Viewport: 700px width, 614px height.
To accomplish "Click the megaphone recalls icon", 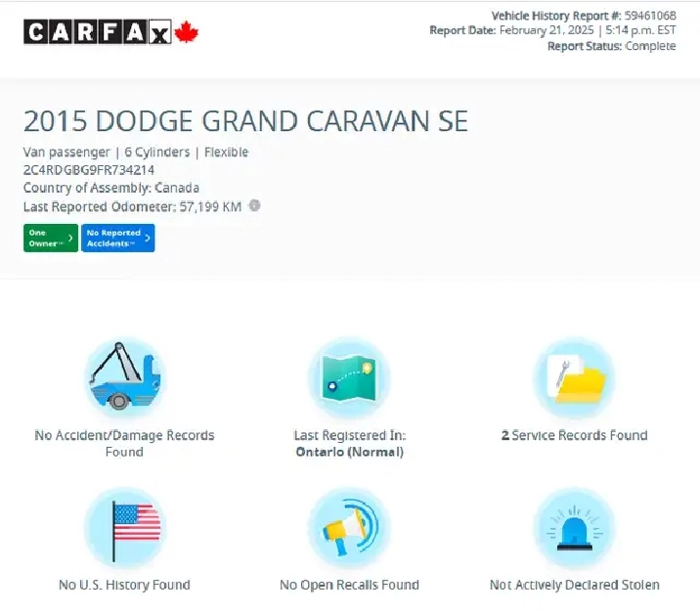I will point(349,528).
